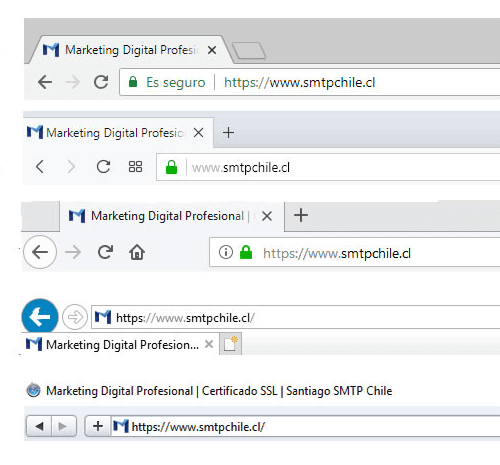500x465 pixels.
Task: Open a new tab in the Chrome tab strip
Action: 249,51
